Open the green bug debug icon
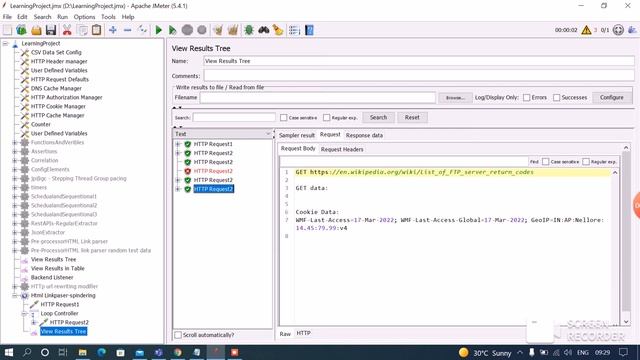The width and height of the screenshot is (640, 360). [249, 30]
